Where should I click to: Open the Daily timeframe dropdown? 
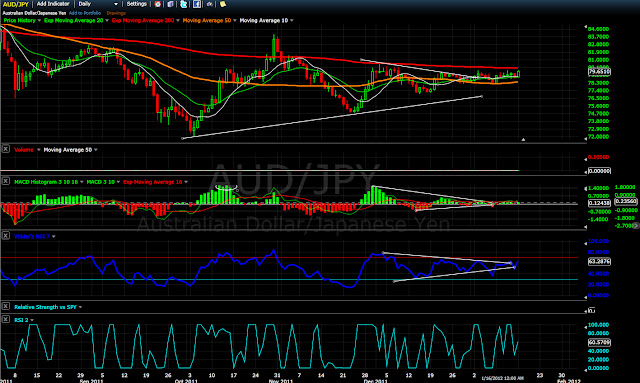[x=98, y=4]
